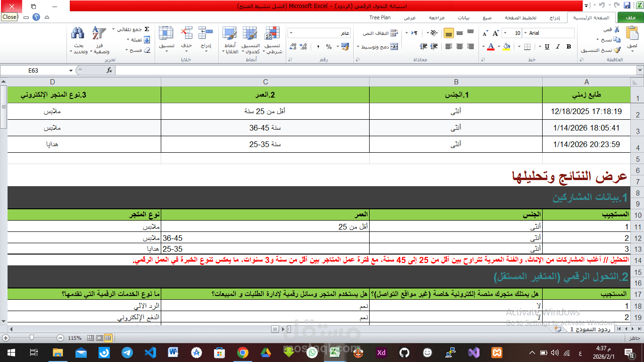The height and width of the screenshot is (362, 644).
Task: Select the sheet tab ردود النموذج 1
Action: (x=589, y=329)
